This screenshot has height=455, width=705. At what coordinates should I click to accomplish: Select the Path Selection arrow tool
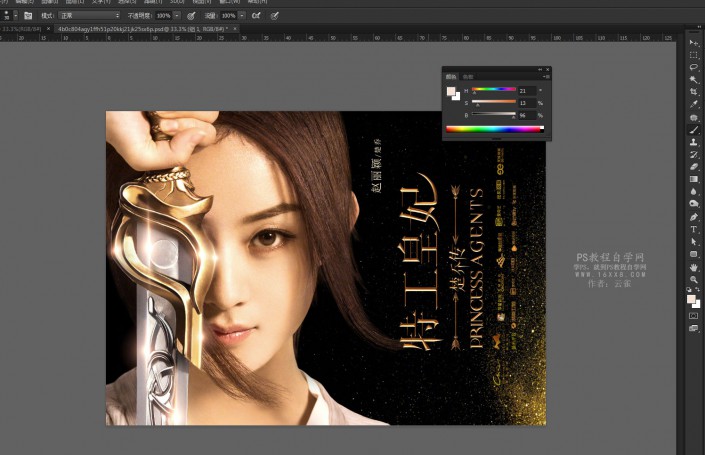pos(694,241)
